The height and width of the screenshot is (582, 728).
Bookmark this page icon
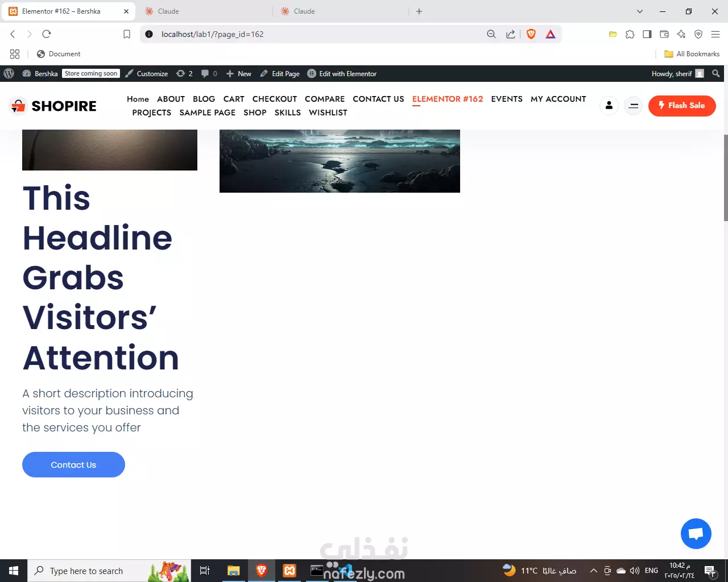[x=127, y=34]
